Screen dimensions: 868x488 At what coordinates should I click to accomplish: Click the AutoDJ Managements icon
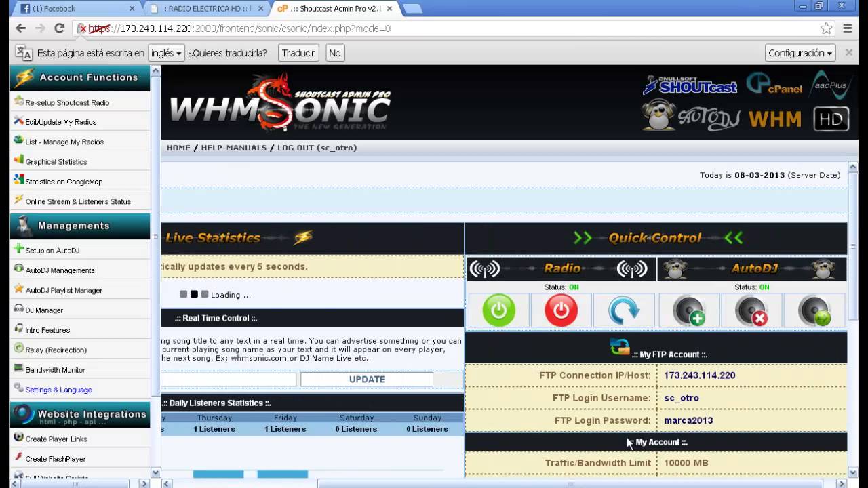(x=19, y=269)
